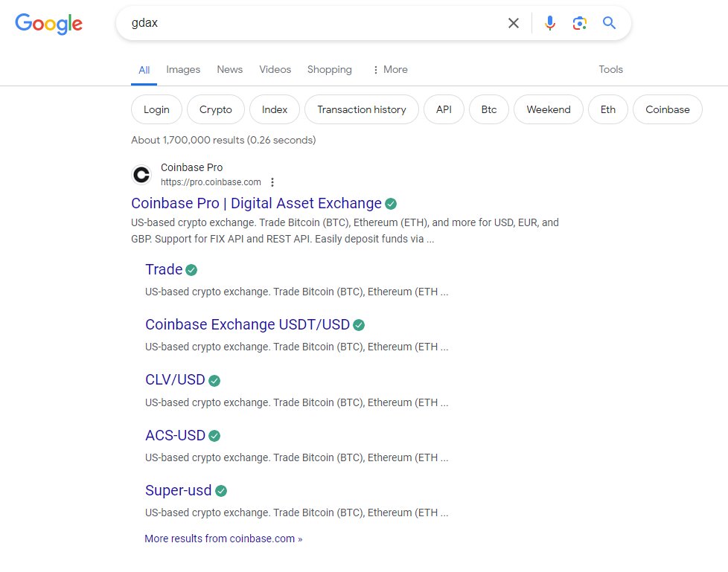Click the verified badge next to ACS-USD
Screen dimensions: 728x572
(x=214, y=436)
